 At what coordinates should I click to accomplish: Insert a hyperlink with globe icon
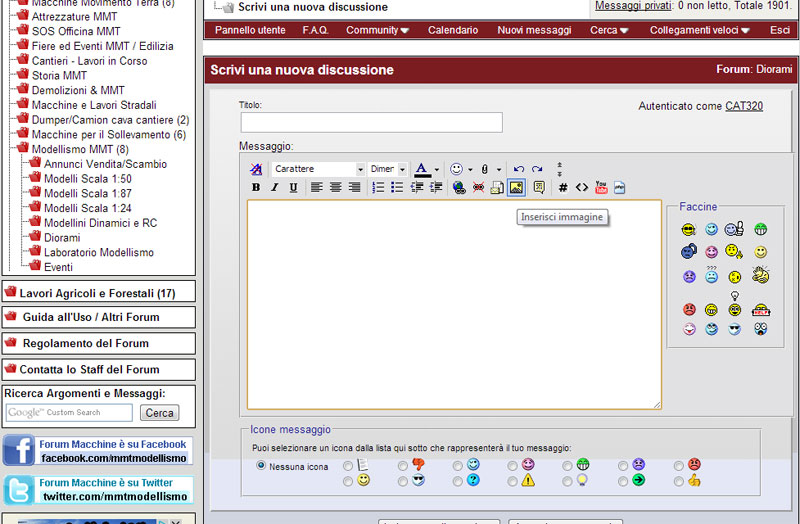[459, 187]
